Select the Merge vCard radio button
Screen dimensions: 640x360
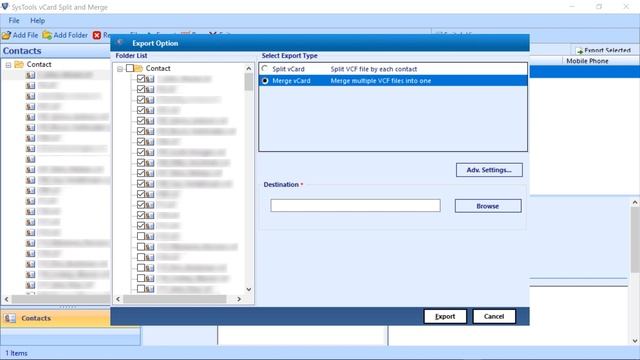[x=265, y=81]
